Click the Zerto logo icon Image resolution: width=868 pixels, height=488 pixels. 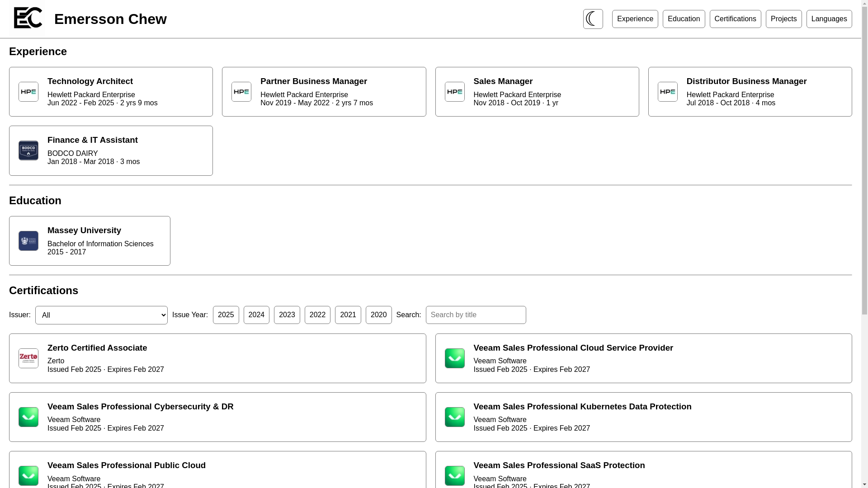pyautogui.click(x=28, y=358)
